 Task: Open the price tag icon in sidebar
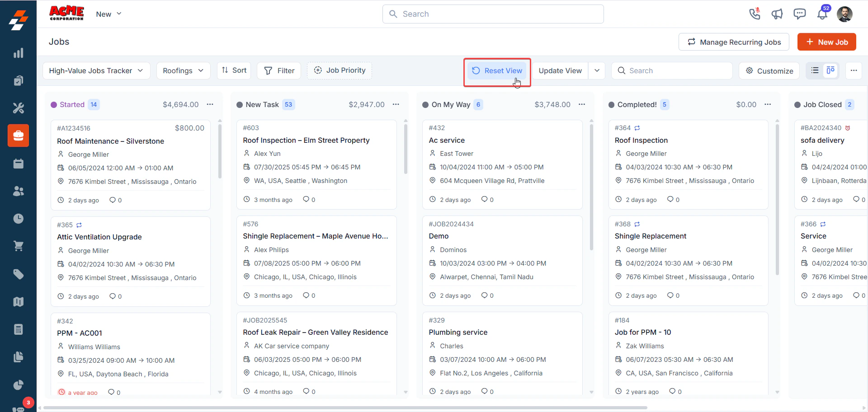(x=18, y=274)
